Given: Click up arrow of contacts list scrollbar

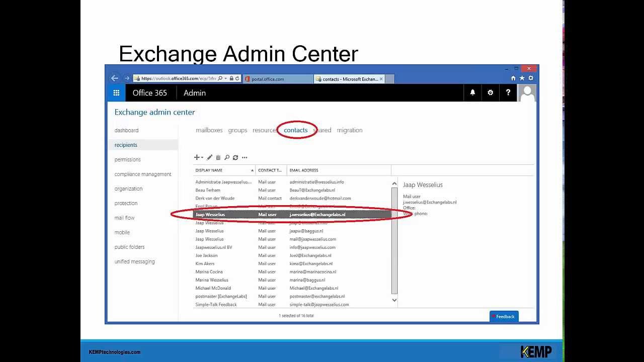Looking at the screenshot, I should (x=394, y=184).
